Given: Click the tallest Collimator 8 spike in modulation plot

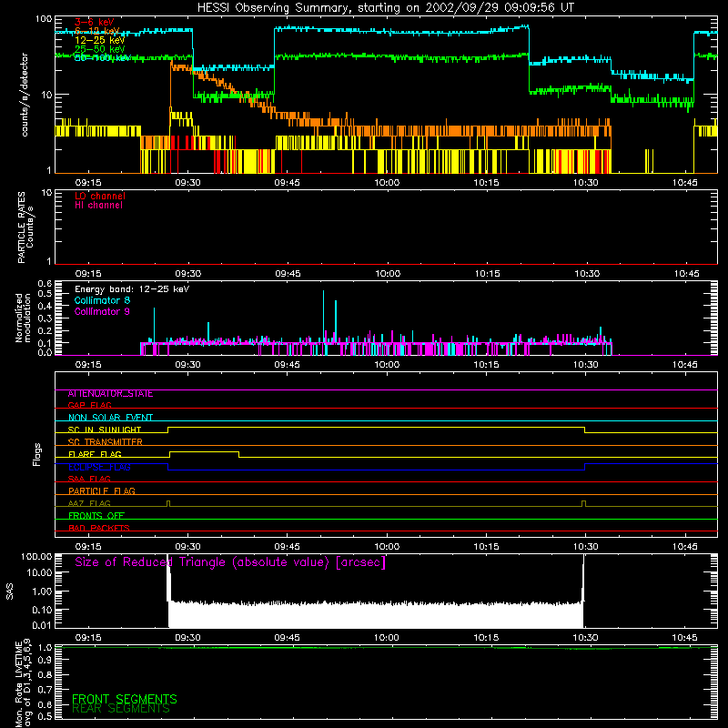Looking at the screenshot, I should pos(323,318).
